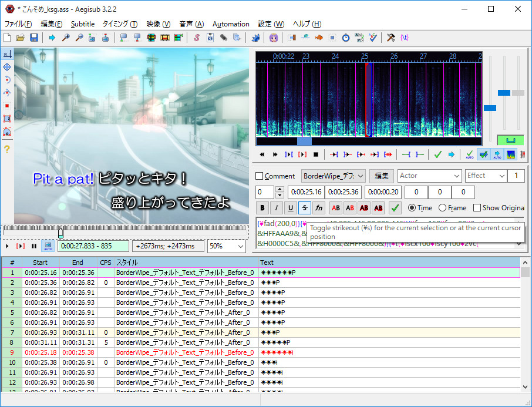
Task: Select the rectangle clip tool
Action: coord(7,119)
